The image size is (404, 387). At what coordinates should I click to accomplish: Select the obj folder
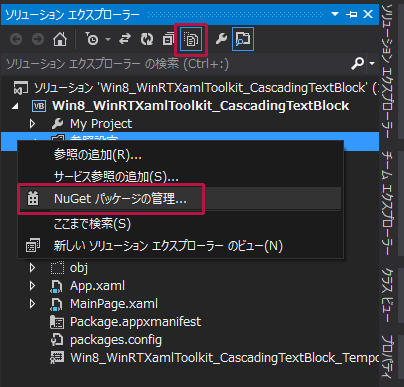pyautogui.click(x=79, y=268)
